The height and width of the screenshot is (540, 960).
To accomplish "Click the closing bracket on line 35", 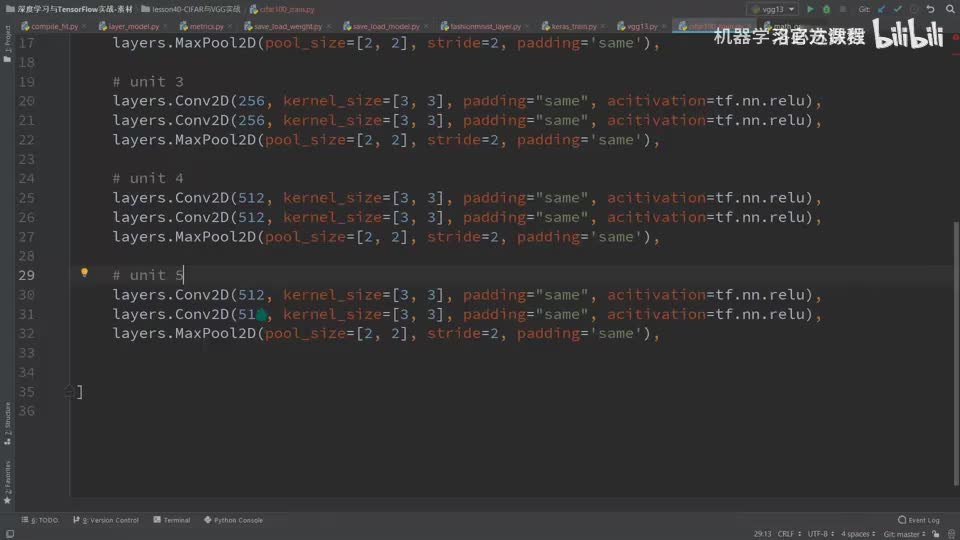I will click(x=80, y=391).
